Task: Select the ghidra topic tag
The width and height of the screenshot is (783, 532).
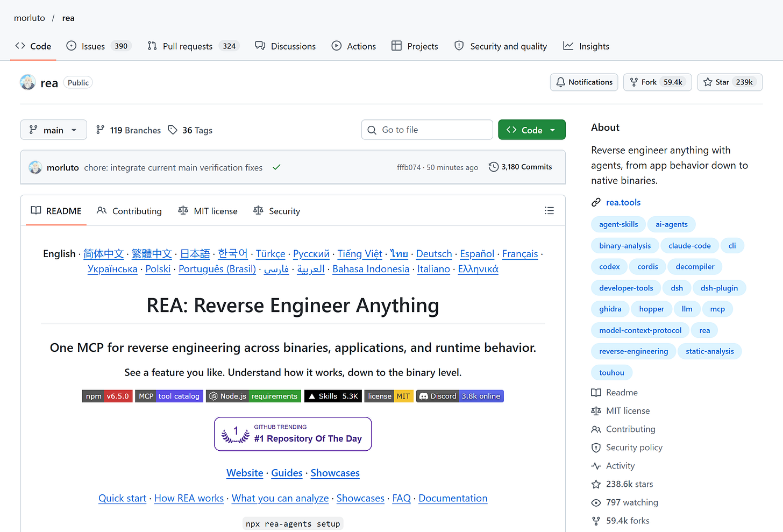Action: 610,309
